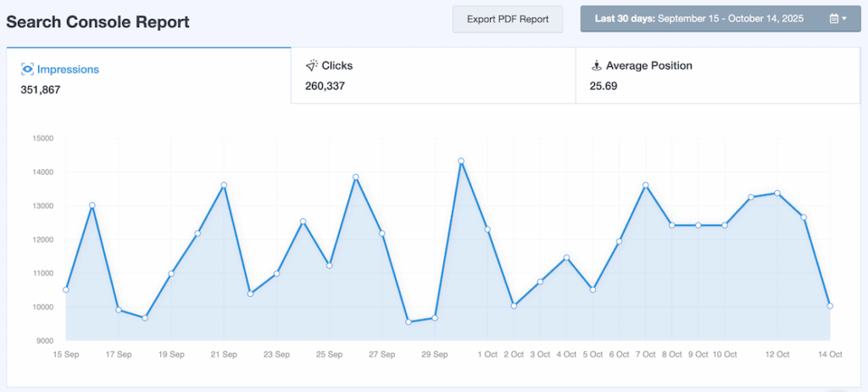868x392 pixels.
Task: Click the 14 Oct data point
Action: point(831,305)
